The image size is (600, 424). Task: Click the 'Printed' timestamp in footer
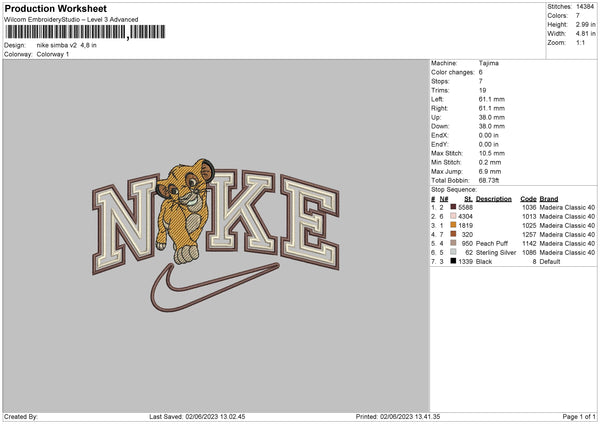(398, 416)
